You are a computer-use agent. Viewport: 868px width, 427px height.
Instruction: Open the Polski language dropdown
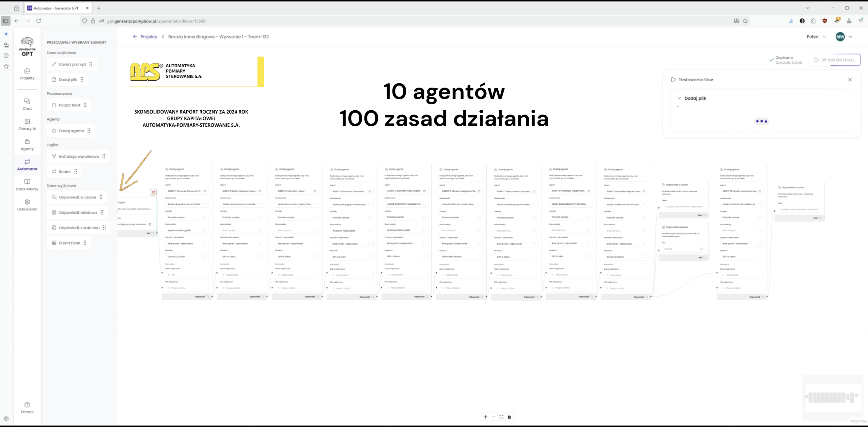coord(816,37)
